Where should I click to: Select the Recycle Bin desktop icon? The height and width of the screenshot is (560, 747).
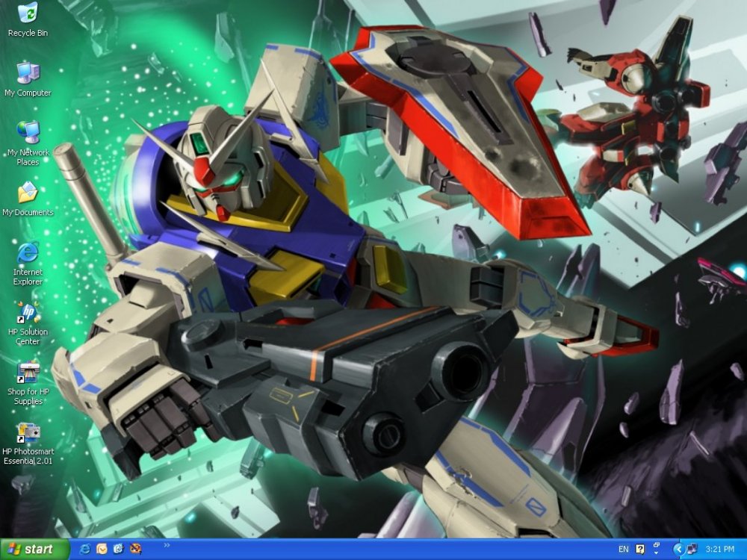click(28, 20)
